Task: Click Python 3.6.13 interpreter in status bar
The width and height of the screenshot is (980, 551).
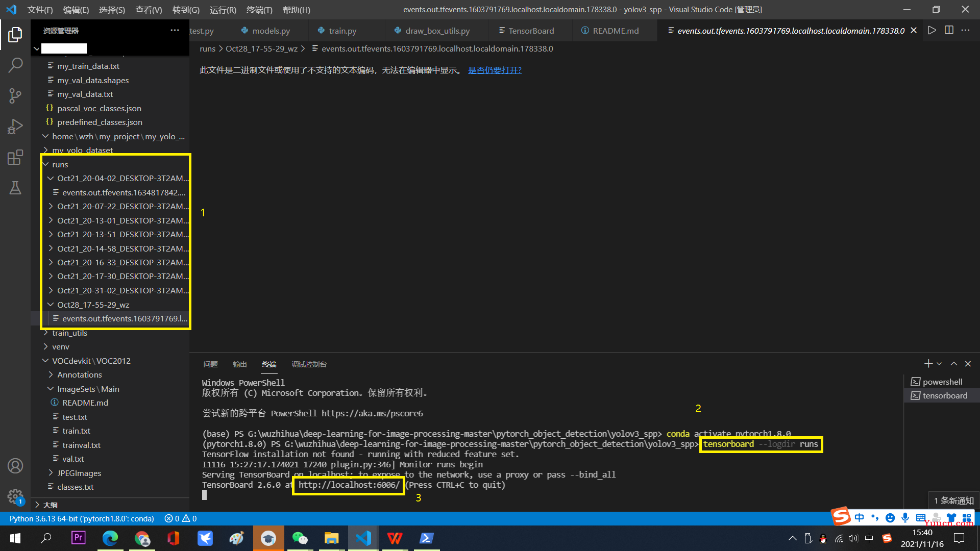Action: coord(82,518)
